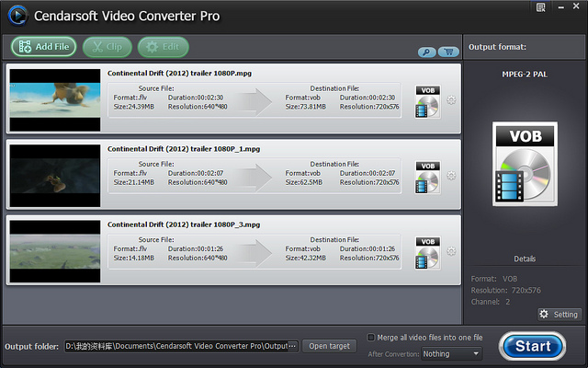
Task: Open settings gear for trailer 1080P.mpg
Action: click(x=451, y=100)
